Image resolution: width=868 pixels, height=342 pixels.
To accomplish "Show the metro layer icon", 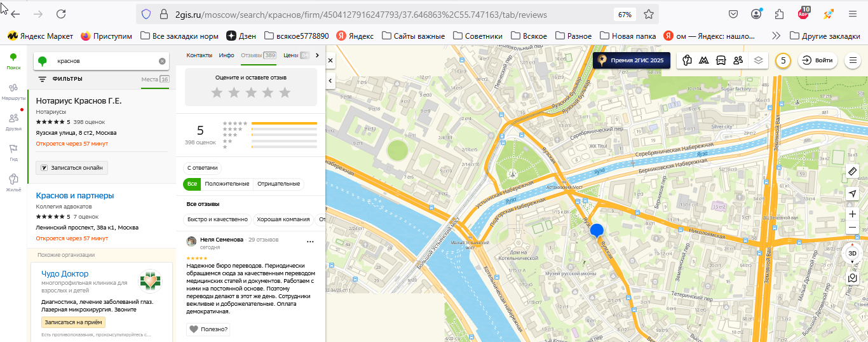I will pyautogui.click(x=704, y=60).
